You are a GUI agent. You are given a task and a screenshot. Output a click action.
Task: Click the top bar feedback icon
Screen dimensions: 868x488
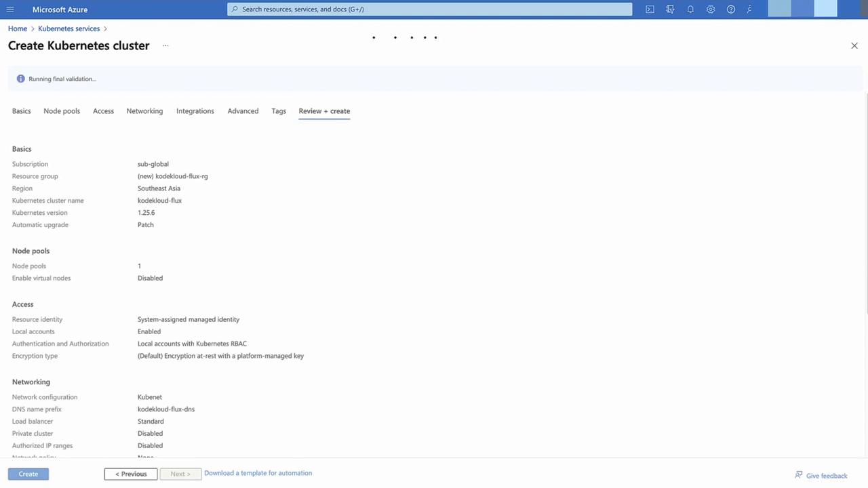750,9
